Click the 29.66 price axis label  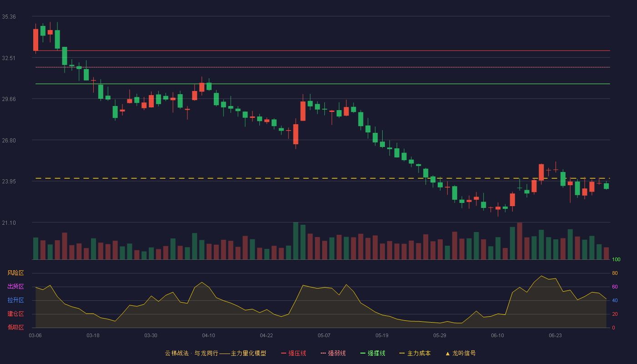point(9,99)
